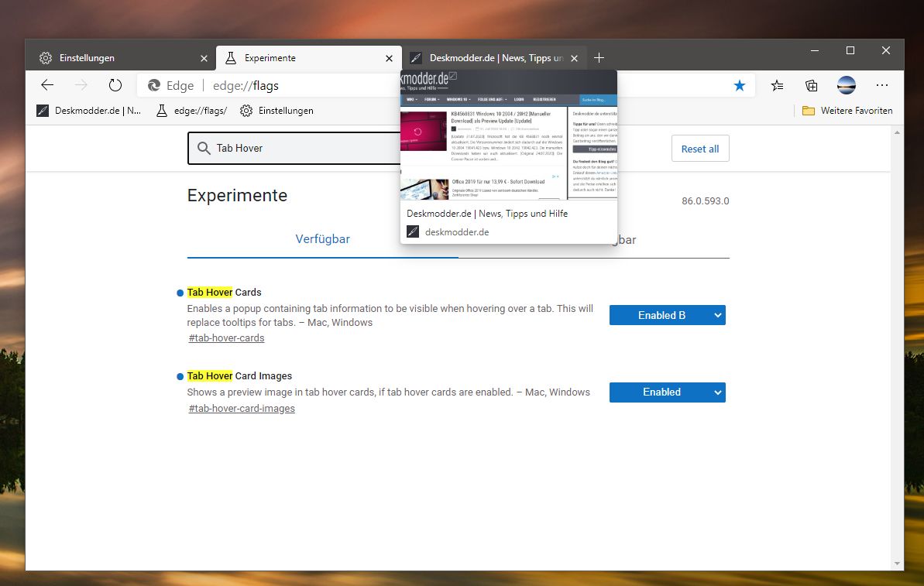Click the Edge logo in address bar
Viewport: 924px width, 586px height.
(x=154, y=85)
